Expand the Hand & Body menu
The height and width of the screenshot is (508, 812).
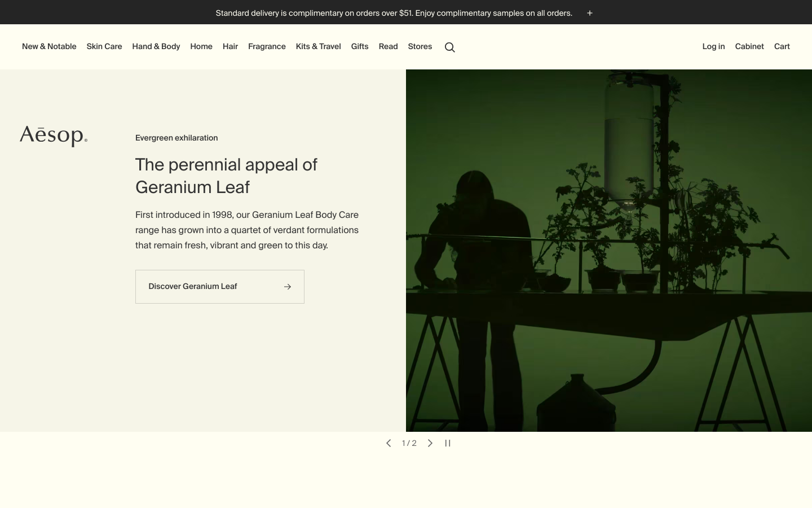156,47
